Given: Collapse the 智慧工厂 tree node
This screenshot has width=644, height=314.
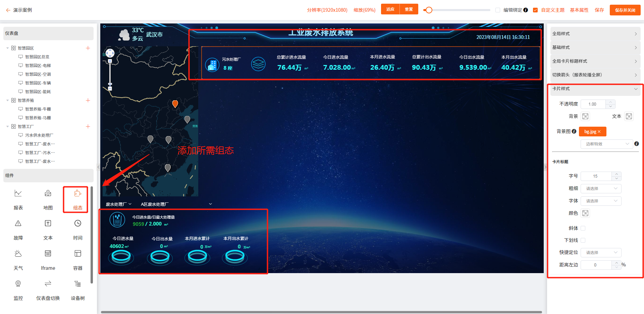Looking at the screenshot, I should point(8,126).
